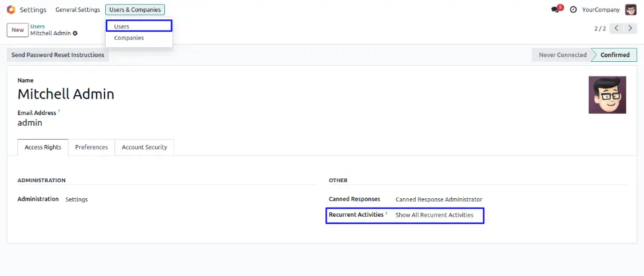Image resolution: width=644 pixels, height=276 pixels.
Task: Collapse the Users & Companies dropdown menu
Action: [x=135, y=10]
